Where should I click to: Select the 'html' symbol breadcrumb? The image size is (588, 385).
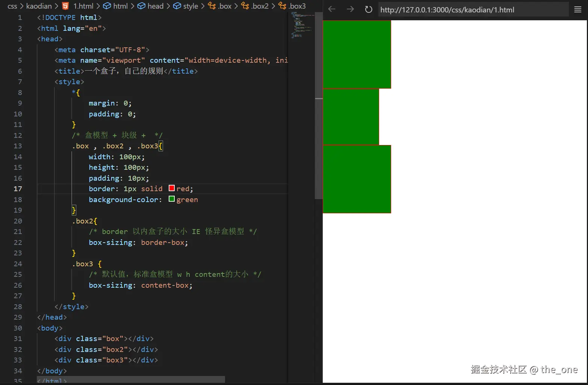(121, 6)
